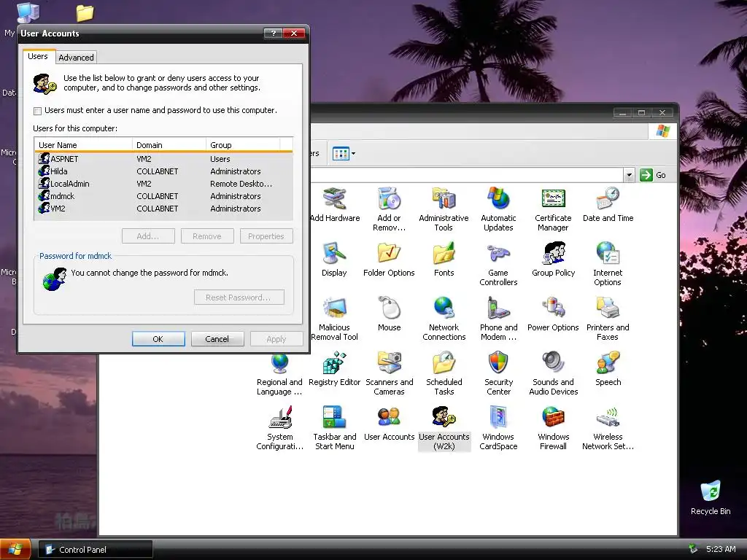The width and height of the screenshot is (747, 560).
Task: Sort by User Name column header
Action: point(83,145)
